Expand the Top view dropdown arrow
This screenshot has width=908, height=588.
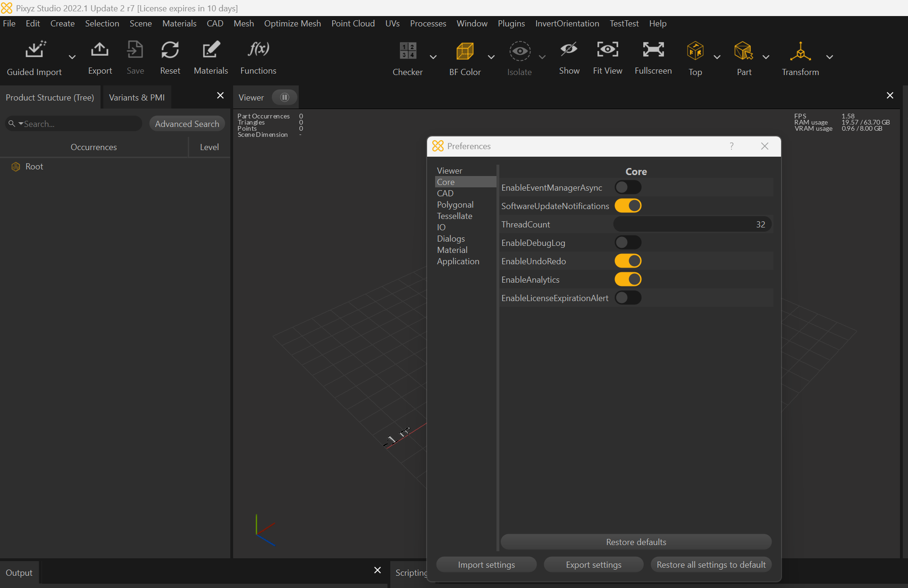click(x=717, y=57)
